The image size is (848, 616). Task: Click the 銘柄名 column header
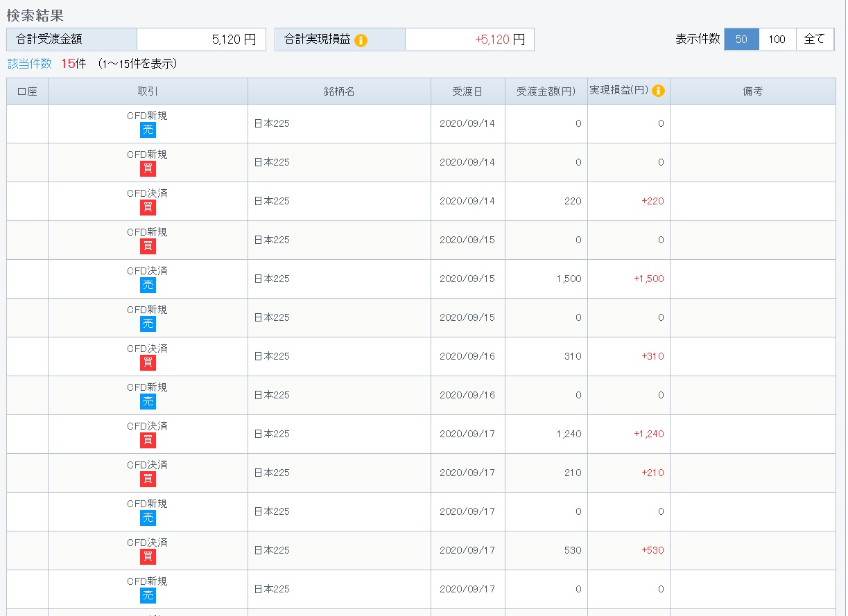pos(339,91)
